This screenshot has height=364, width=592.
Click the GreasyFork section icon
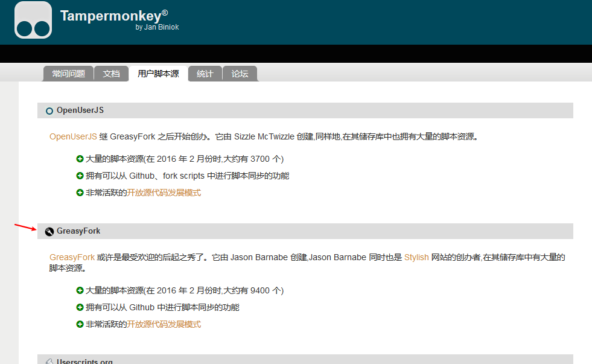(x=49, y=231)
